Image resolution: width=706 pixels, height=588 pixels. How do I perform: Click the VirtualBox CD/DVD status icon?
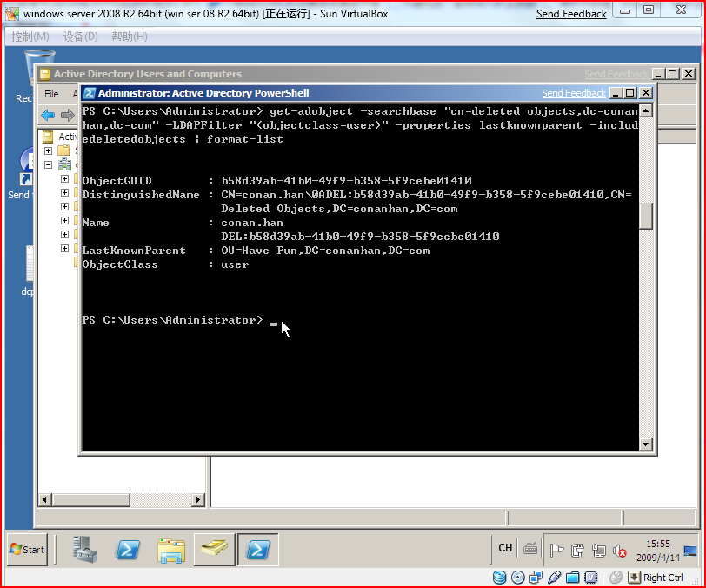pos(518,578)
